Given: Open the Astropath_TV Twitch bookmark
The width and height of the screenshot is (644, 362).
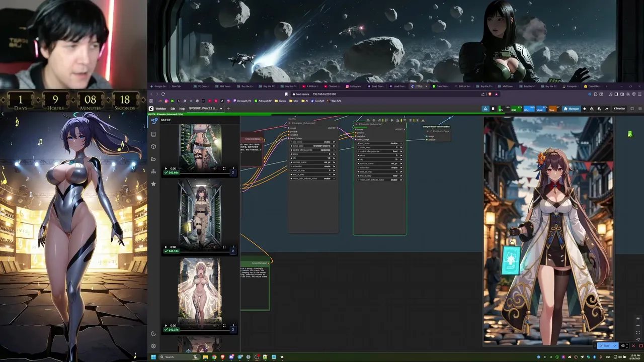Looking at the screenshot, I should point(242,101).
